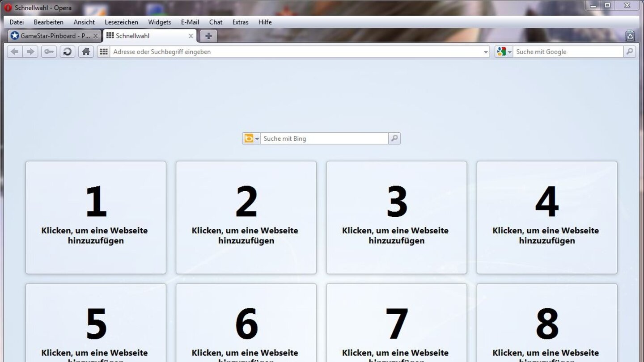Reload the page with refresh icon
Image resolution: width=644 pixels, height=362 pixels.
tap(68, 52)
